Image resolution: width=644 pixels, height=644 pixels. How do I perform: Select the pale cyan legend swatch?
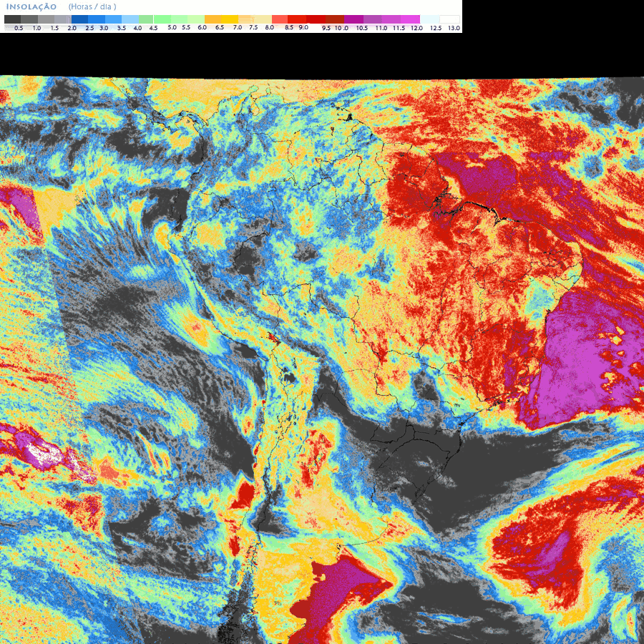(429, 19)
